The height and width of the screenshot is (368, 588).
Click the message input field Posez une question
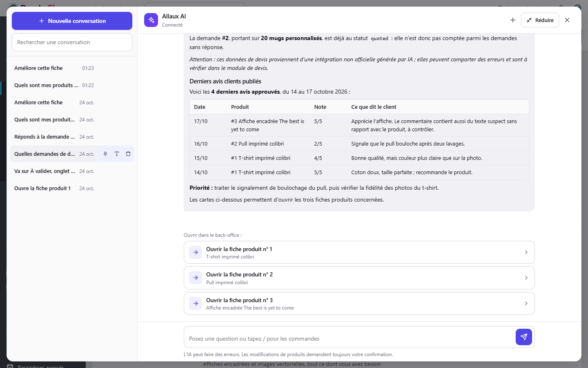pos(350,339)
